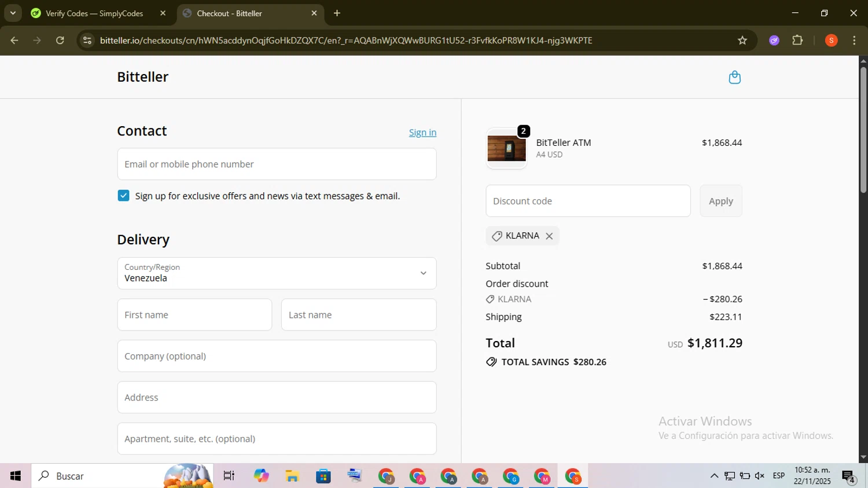Open the browser Extensions puzzle icon
The height and width of the screenshot is (488, 868).
[797, 41]
